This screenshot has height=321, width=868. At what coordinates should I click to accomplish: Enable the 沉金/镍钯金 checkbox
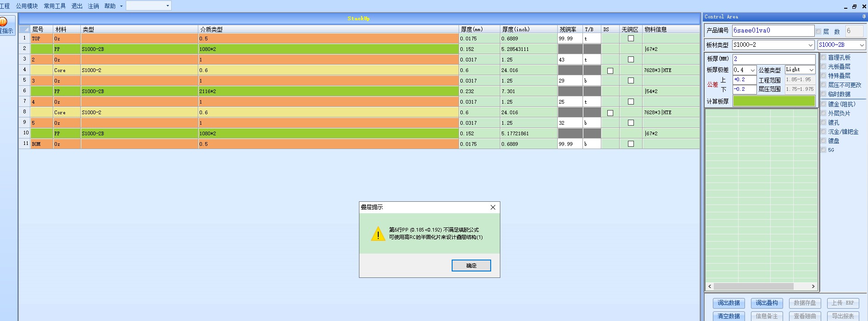pyautogui.click(x=823, y=132)
